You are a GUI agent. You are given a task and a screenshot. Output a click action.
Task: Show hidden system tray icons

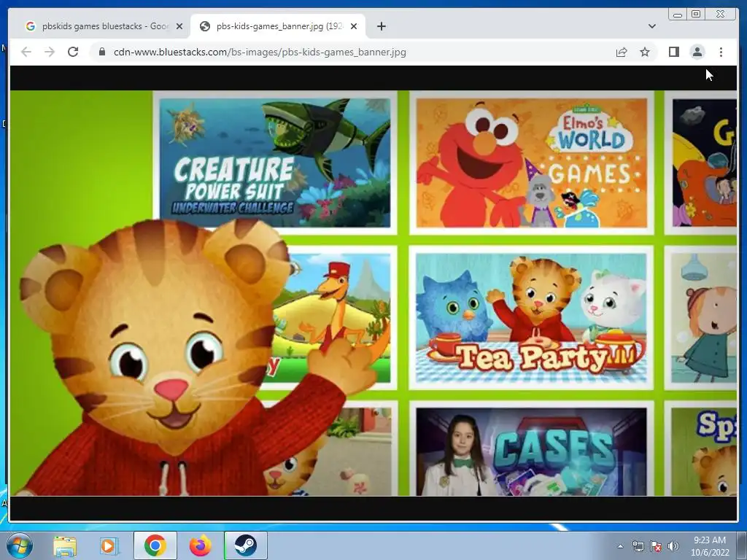pyautogui.click(x=620, y=546)
